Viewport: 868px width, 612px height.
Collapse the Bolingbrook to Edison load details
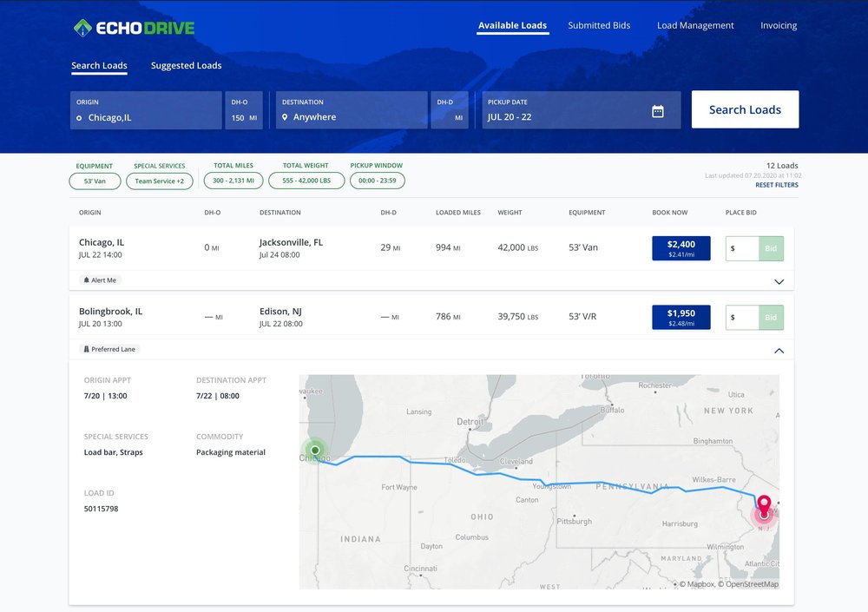[779, 351]
